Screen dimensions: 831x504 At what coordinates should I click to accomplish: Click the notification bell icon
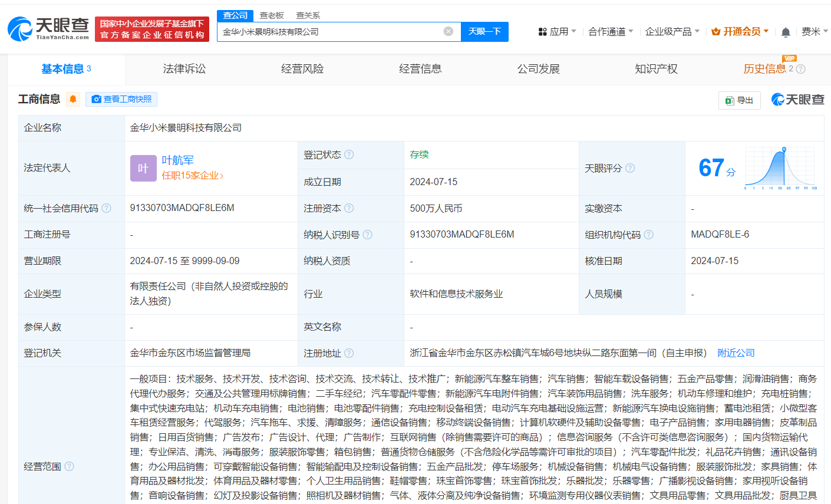tap(786, 31)
